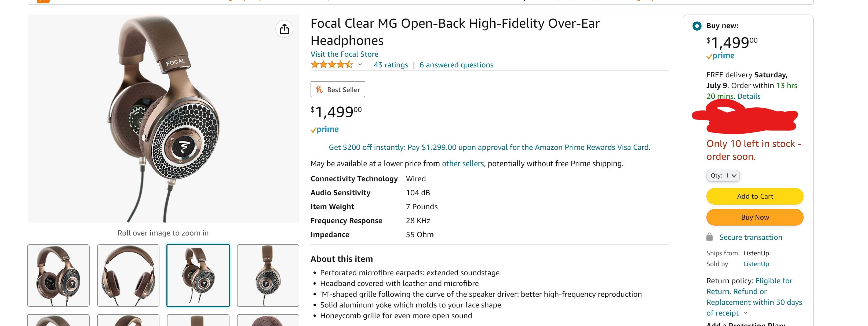Screen dimensions: 868x326
Task: Click the star rating icons
Action: [332, 65]
